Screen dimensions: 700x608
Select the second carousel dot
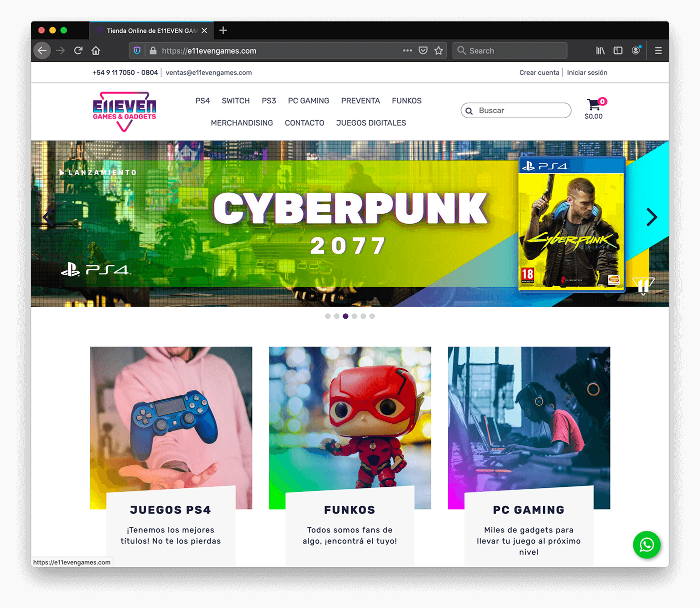pyautogui.click(x=337, y=316)
